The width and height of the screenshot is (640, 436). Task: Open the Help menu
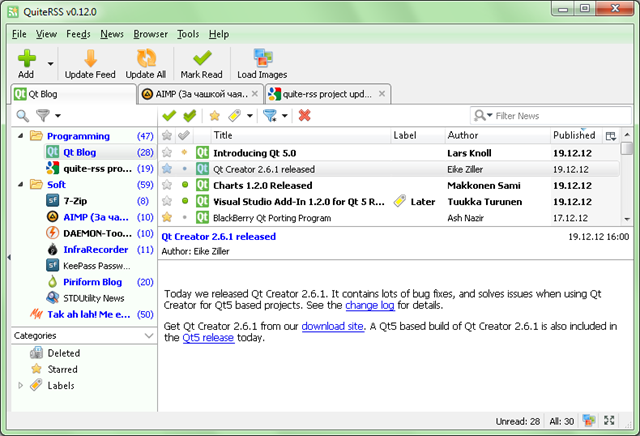coord(219,34)
